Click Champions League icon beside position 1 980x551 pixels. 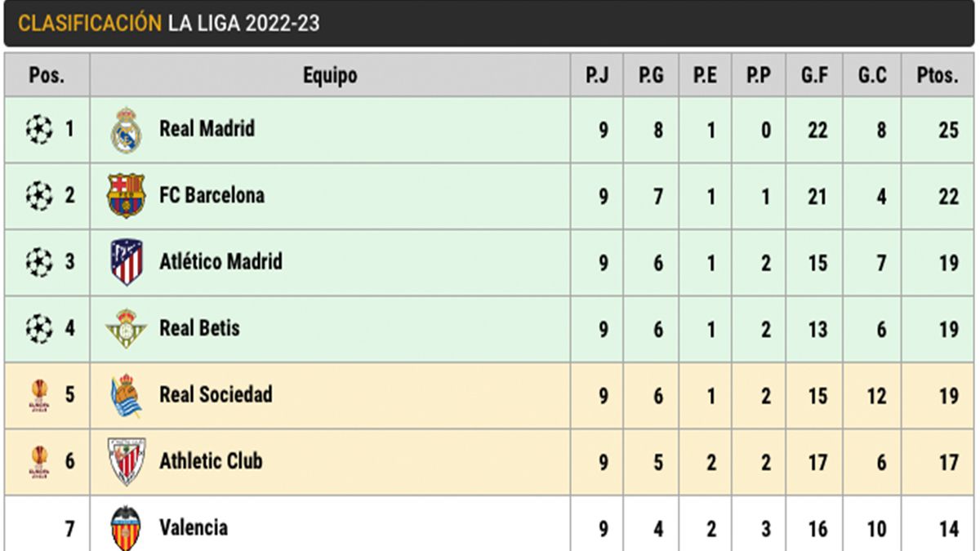point(38,129)
